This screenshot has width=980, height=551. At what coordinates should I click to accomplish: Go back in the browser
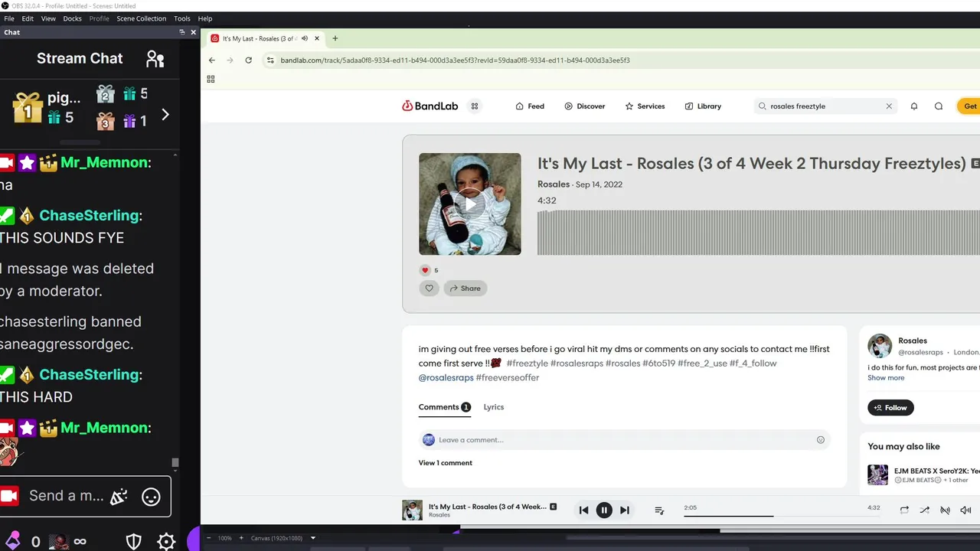tap(212, 60)
